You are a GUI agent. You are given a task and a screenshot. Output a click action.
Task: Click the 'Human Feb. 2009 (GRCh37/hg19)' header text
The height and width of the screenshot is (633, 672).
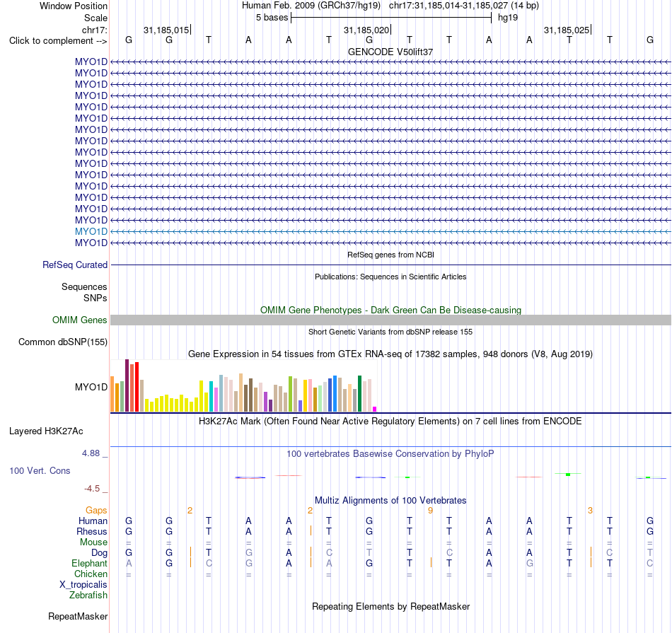tap(311, 6)
